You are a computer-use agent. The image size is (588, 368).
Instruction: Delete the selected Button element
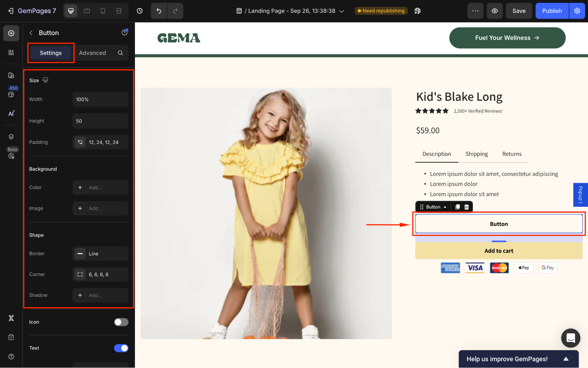pos(467,207)
